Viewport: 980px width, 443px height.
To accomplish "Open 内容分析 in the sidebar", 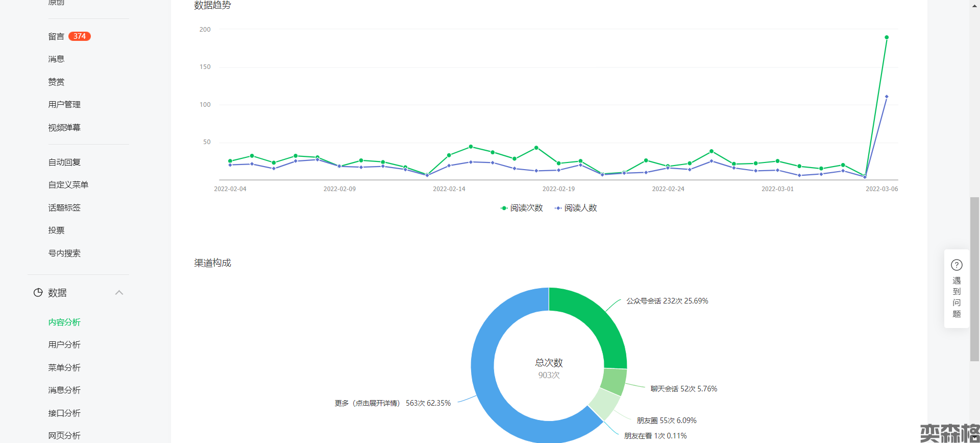I will pyautogui.click(x=64, y=322).
